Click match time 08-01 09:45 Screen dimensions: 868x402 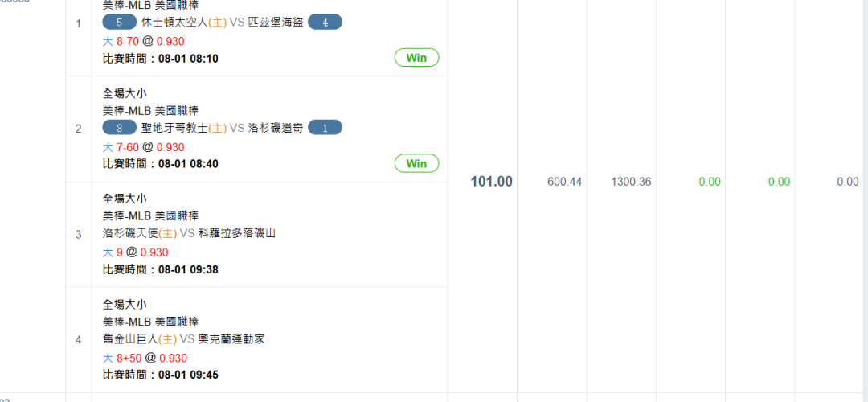[x=188, y=375]
